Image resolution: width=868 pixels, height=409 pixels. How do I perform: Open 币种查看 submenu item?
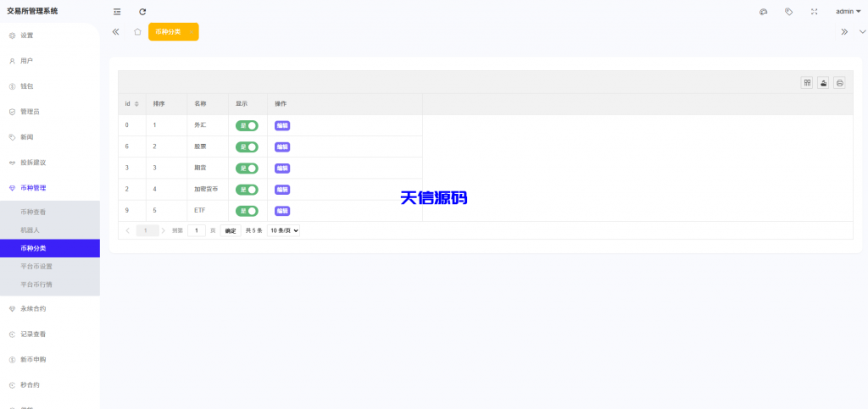click(50, 213)
